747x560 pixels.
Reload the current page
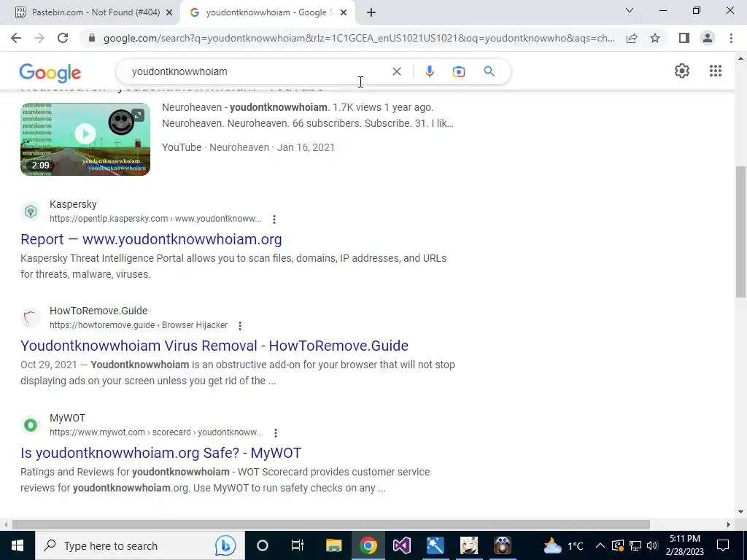63,38
